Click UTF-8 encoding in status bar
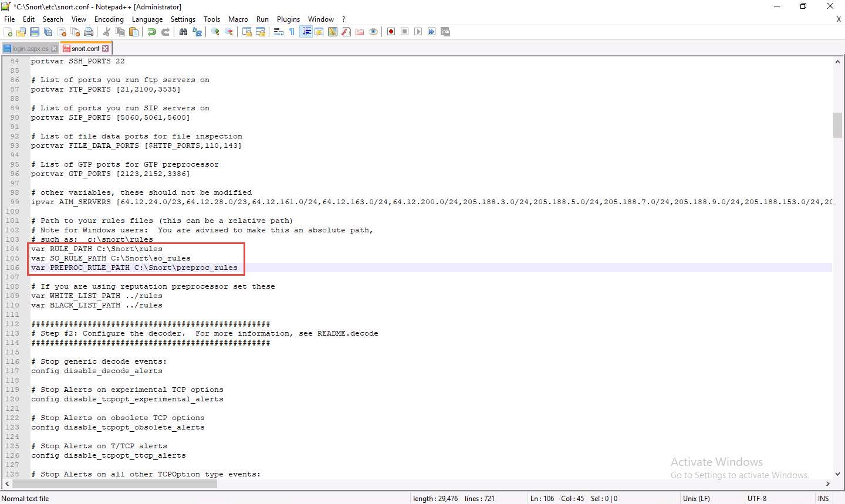 (x=757, y=499)
